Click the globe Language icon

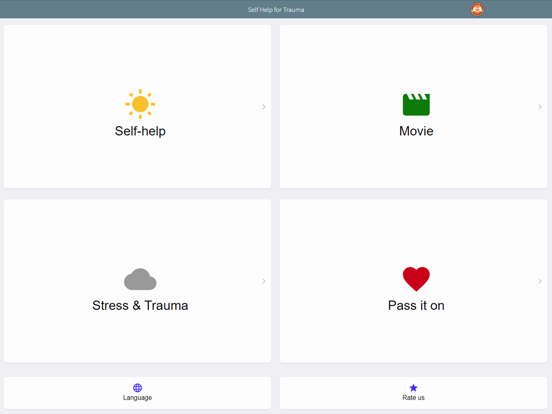[x=137, y=388]
